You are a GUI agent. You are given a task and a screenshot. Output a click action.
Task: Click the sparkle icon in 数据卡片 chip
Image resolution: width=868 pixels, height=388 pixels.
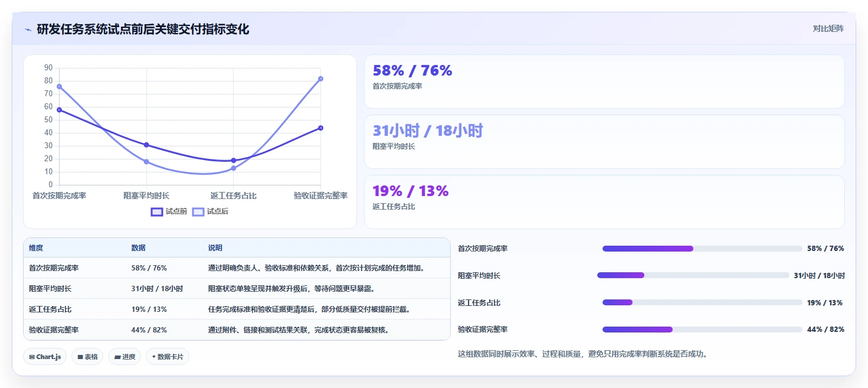tap(154, 357)
